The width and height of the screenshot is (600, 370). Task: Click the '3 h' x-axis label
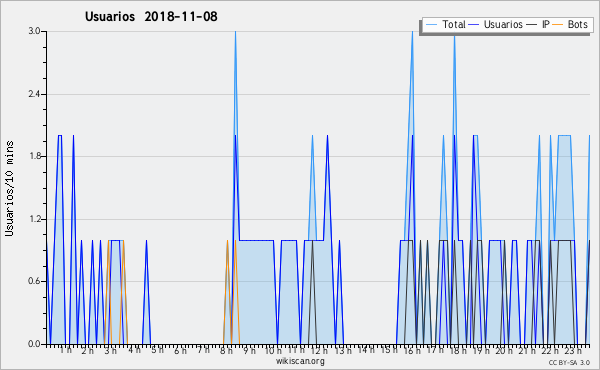(x=111, y=350)
